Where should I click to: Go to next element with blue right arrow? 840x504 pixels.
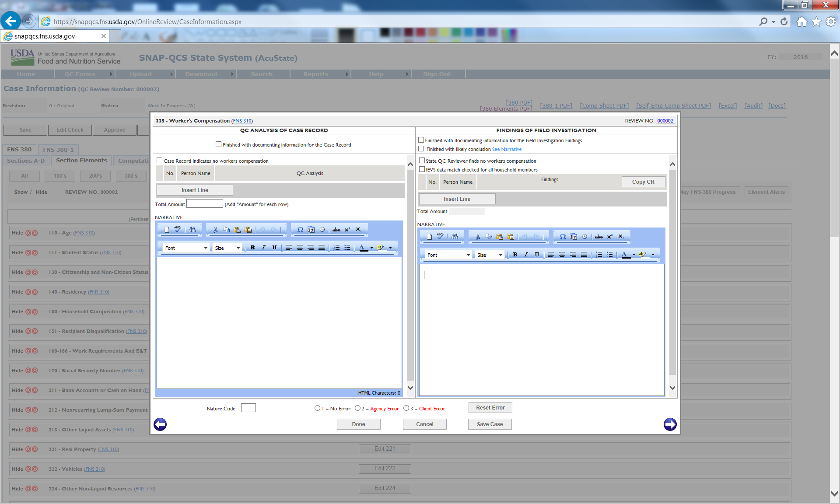670,424
